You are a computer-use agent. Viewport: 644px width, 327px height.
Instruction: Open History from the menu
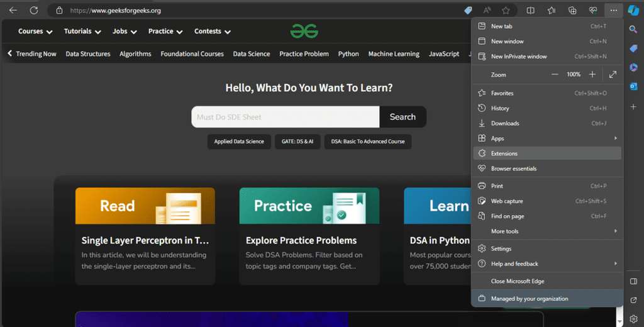[x=548, y=108]
